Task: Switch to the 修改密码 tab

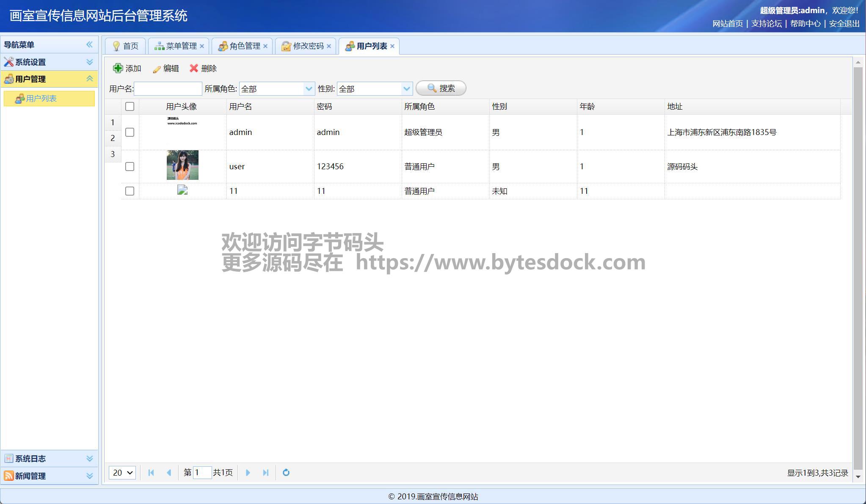Action: click(x=308, y=46)
